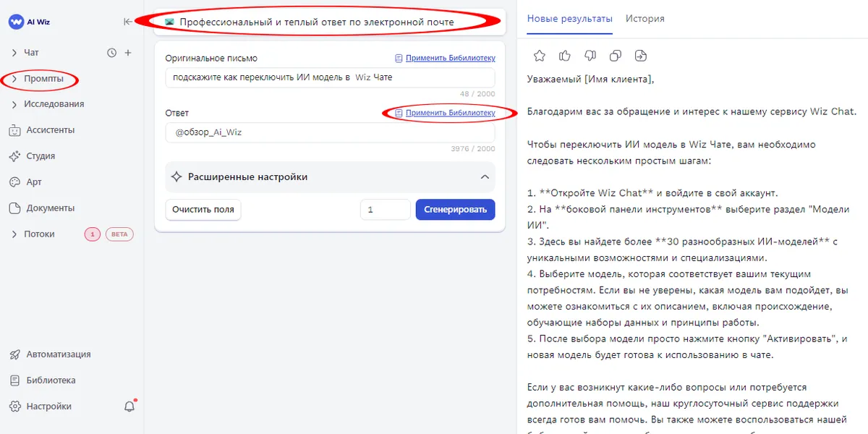Switch to the История tab
This screenshot has height=434, width=868.
click(644, 19)
